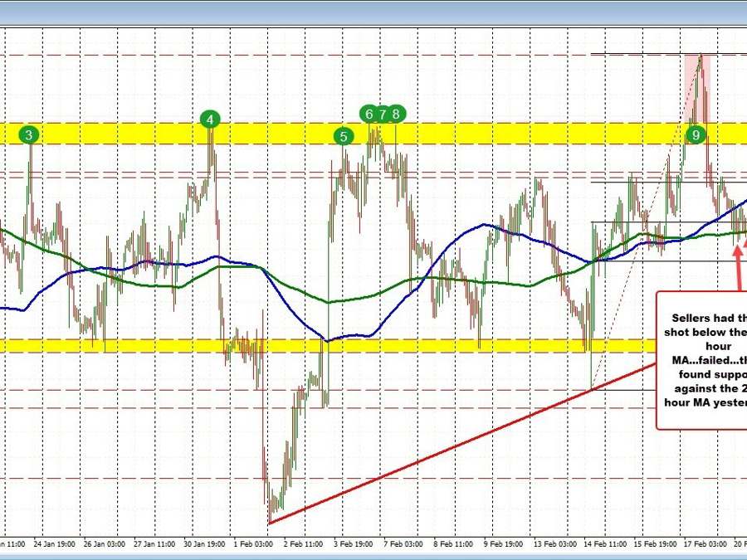Select green circle marker 6
This screenshot has width=747, height=560.
(x=369, y=114)
